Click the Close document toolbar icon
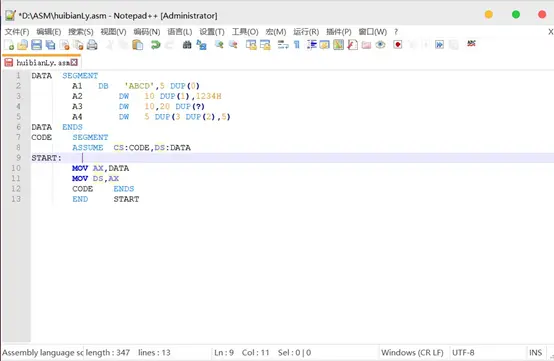The height and width of the screenshot is (361, 554). 64,45
